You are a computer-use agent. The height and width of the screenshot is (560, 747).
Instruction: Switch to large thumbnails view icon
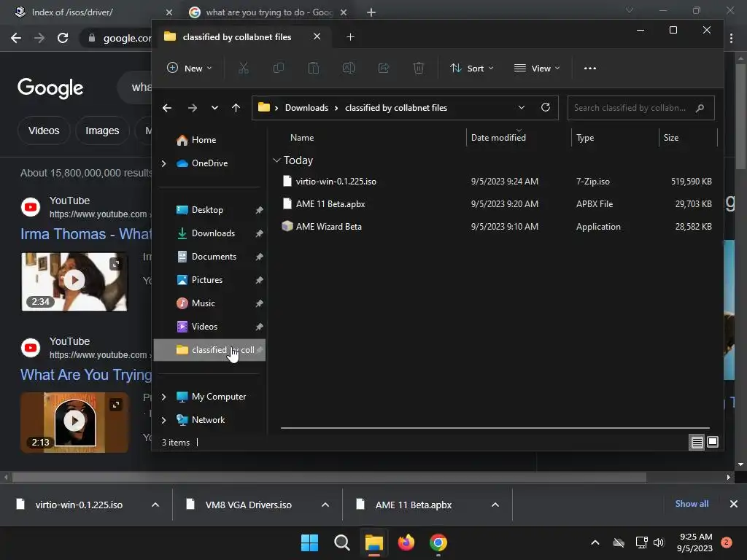point(713,443)
